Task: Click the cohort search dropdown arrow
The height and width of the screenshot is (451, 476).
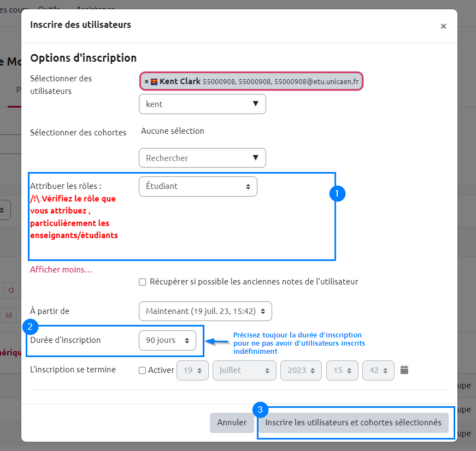Action: coord(255,158)
